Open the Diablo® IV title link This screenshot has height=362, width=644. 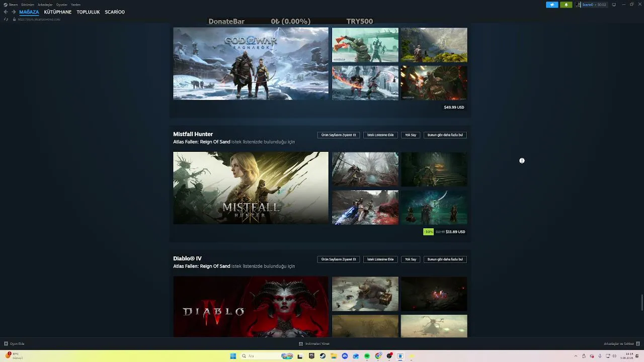188,258
